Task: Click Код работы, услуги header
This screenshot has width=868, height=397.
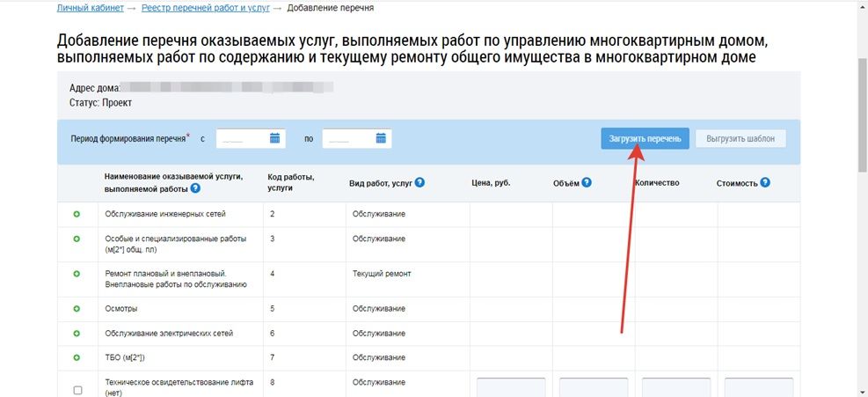Action: coord(291,182)
